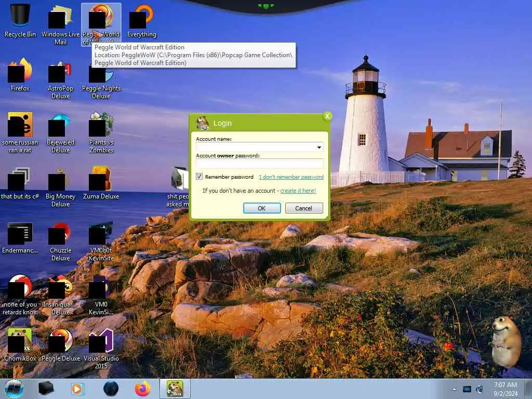Open the media player taskbar icon

(x=77, y=389)
